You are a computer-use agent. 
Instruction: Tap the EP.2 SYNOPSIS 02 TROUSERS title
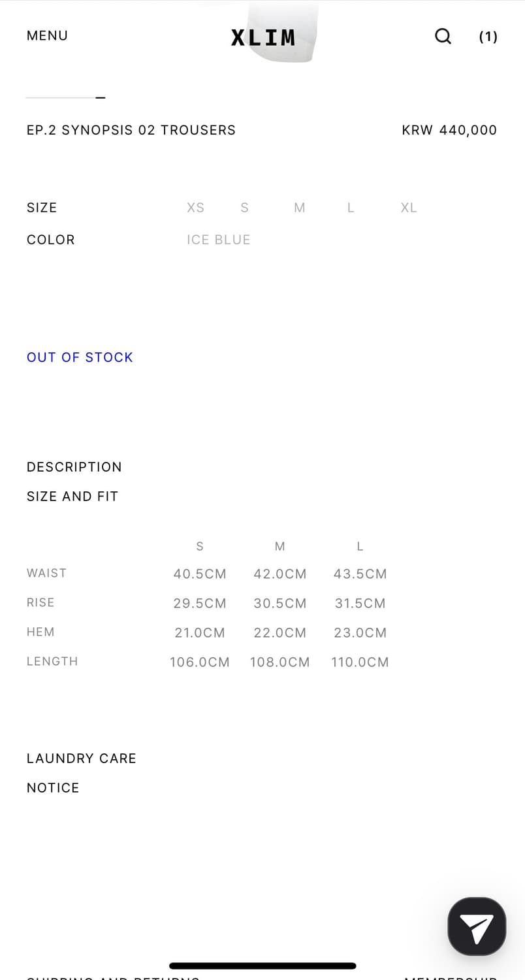point(131,130)
